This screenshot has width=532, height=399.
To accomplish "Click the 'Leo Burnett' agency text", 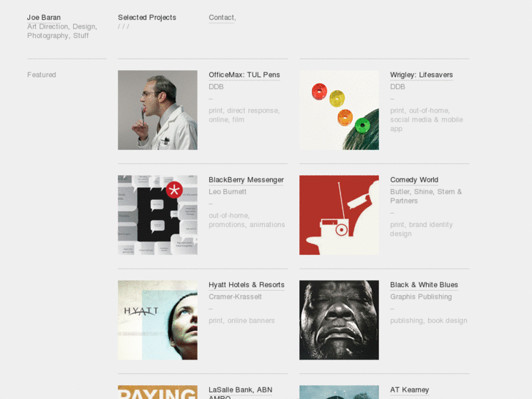I will pos(228,192).
